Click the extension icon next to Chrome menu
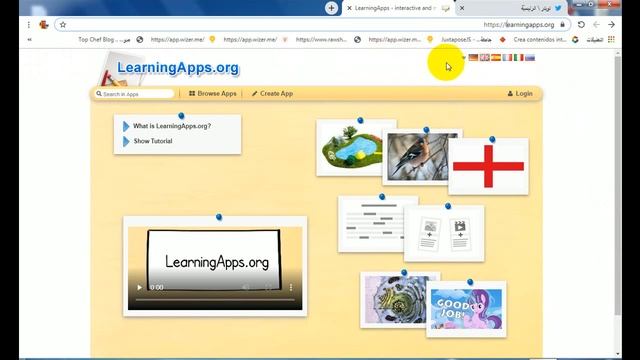This screenshot has height=360, width=640. point(44,25)
